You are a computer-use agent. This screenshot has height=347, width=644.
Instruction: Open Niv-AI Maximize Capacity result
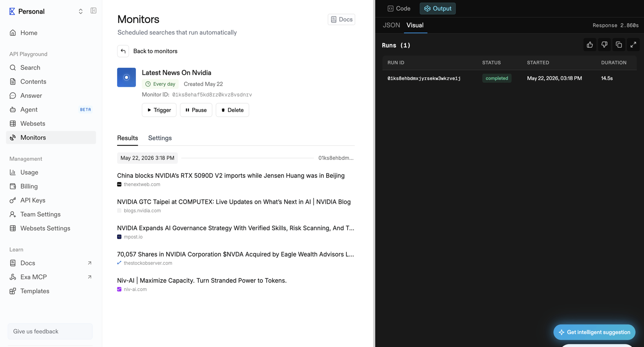[202, 280]
